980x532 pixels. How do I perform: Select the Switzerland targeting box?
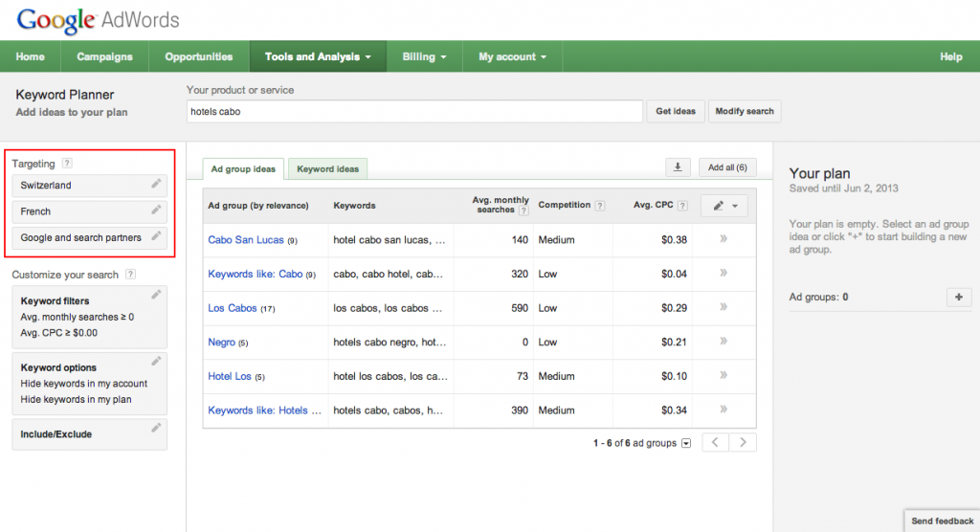pyautogui.click(x=89, y=185)
